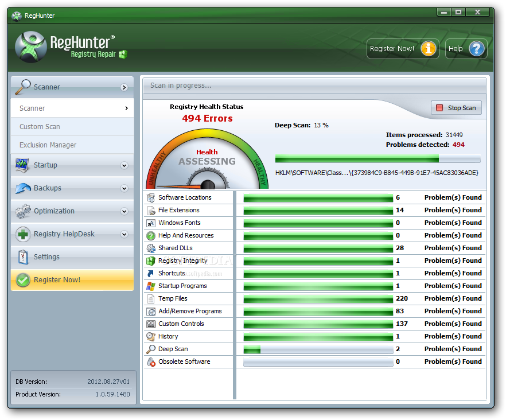Click the Scanner magnifying glass icon in sidebar
This screenshot has height=420, width=506.
coord(23,87)
